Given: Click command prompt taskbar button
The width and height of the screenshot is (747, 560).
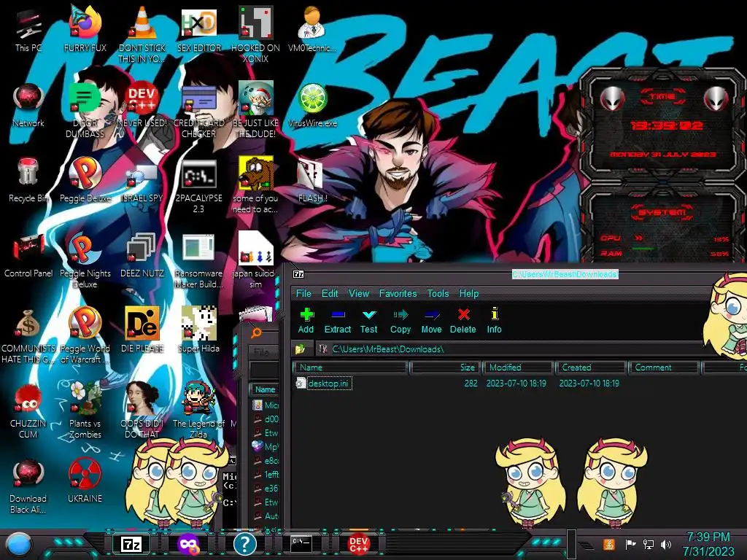Looking at the screenshot, I should tap(301, 543).
